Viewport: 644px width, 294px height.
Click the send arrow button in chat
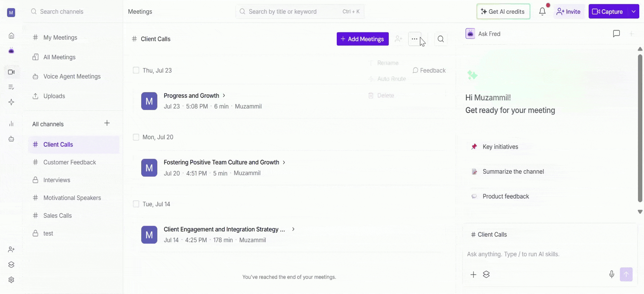[x=626, y=275]
